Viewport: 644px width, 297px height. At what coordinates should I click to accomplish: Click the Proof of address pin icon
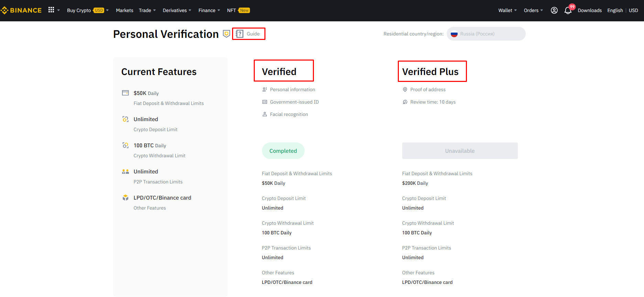[405, 89]
